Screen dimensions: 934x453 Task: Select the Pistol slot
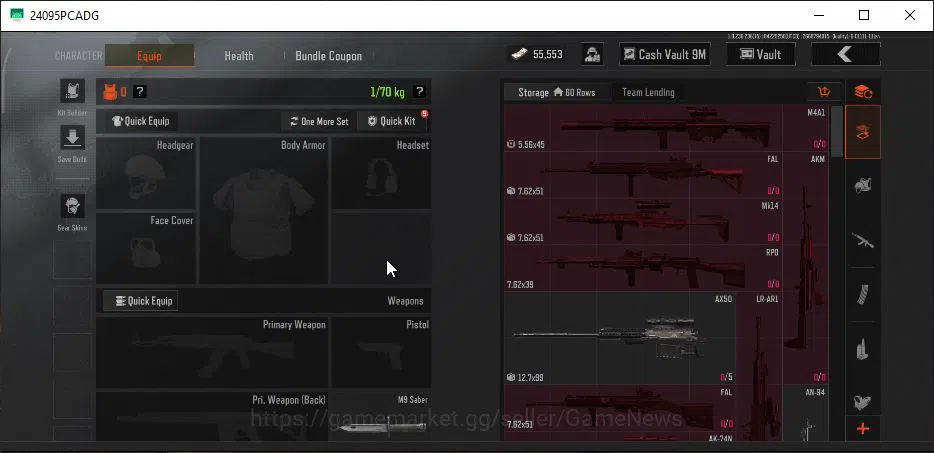click(381, 352)
